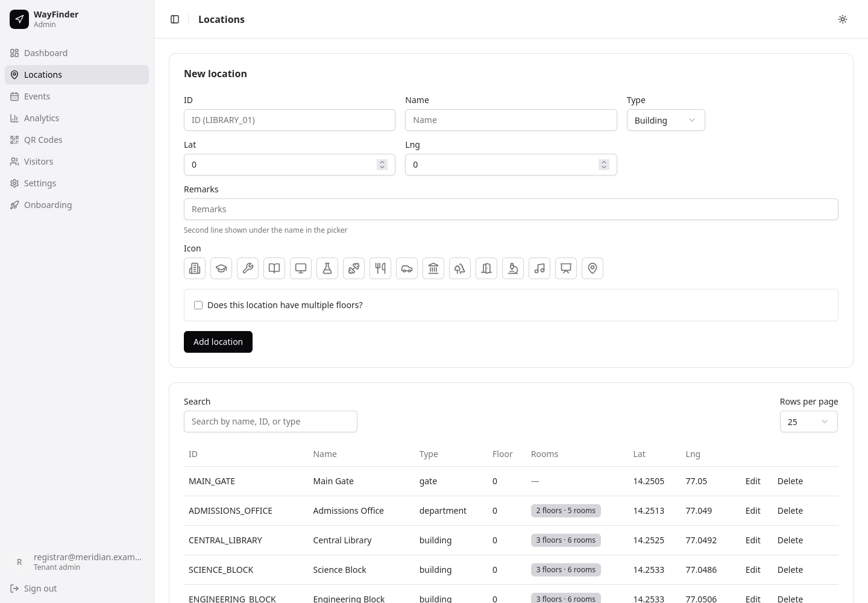Viewport: 868px width, 603px height.
Task: Click the ID input field
Action: coord(289,120)
